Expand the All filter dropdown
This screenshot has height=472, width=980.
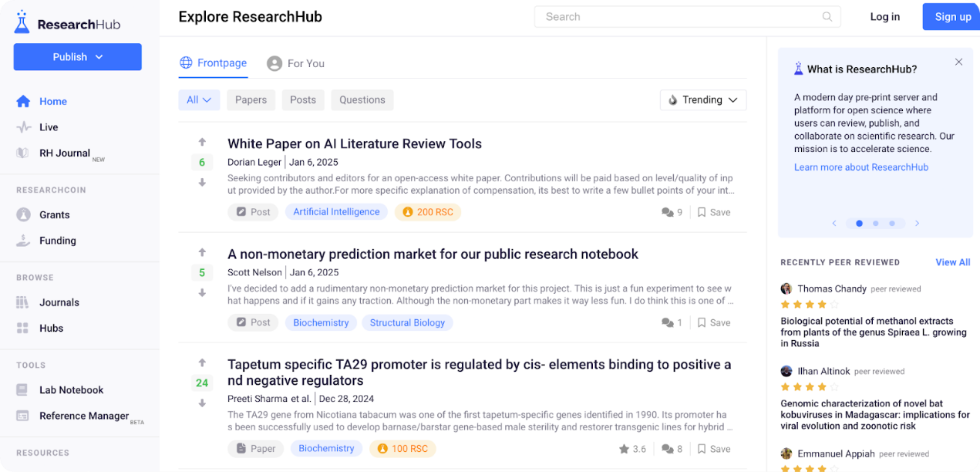coord(199,100)
